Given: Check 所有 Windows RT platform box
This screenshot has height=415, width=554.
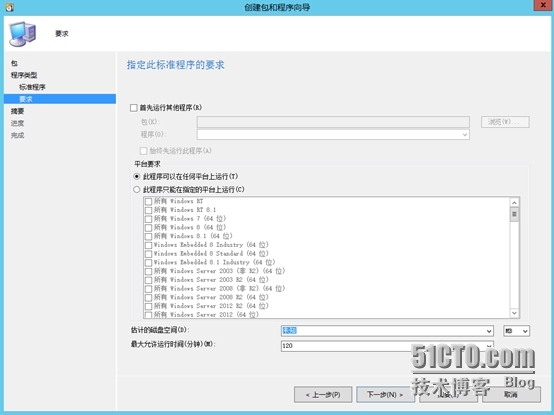Looking at the screenshot, I should click(x=149, y=201).
